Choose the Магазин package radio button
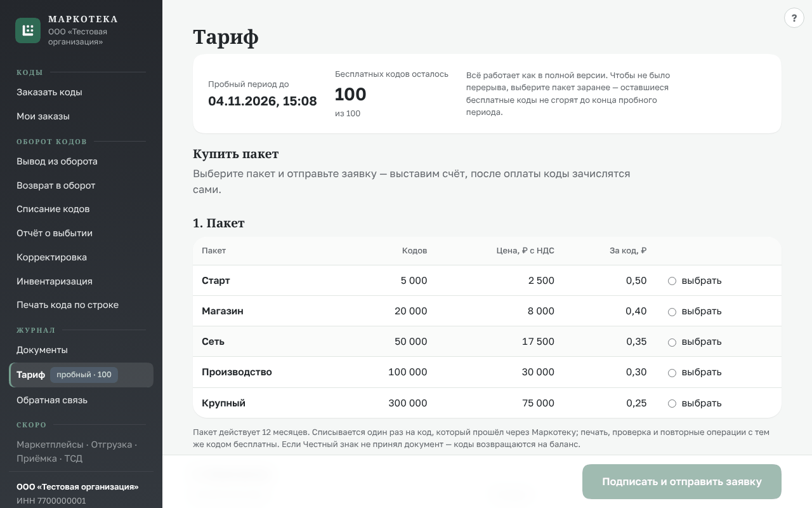 coord(672,312)
